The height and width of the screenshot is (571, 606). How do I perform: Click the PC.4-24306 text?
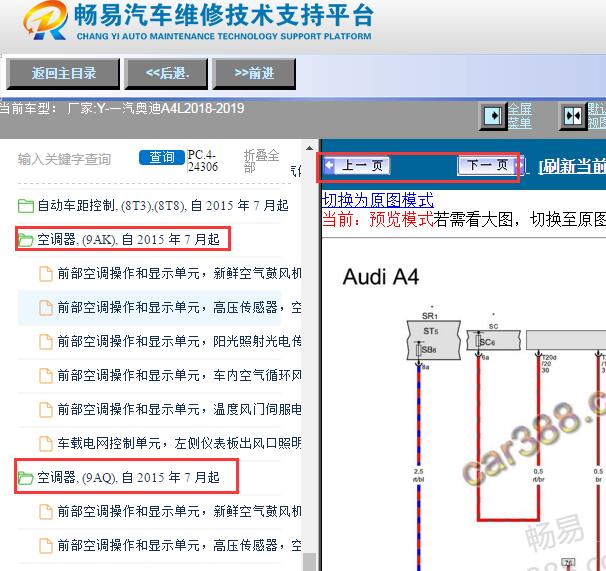[x=202, y=161]
